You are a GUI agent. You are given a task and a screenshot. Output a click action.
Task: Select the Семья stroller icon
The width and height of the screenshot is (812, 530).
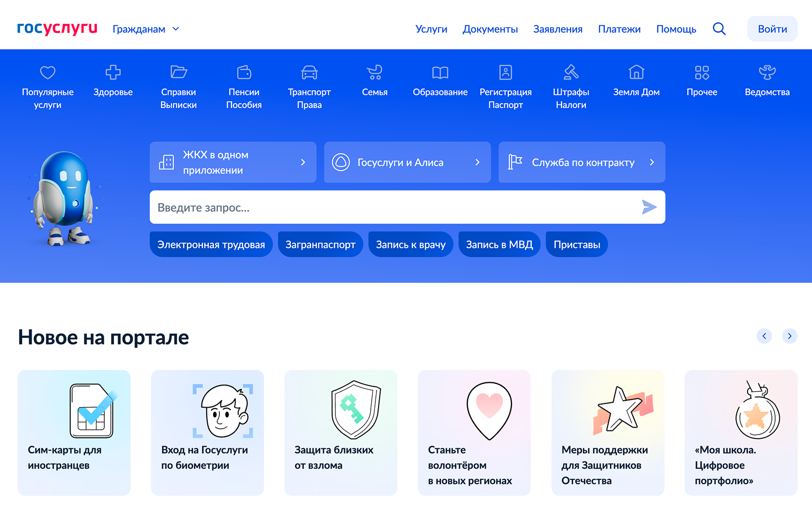coord(375,72)
